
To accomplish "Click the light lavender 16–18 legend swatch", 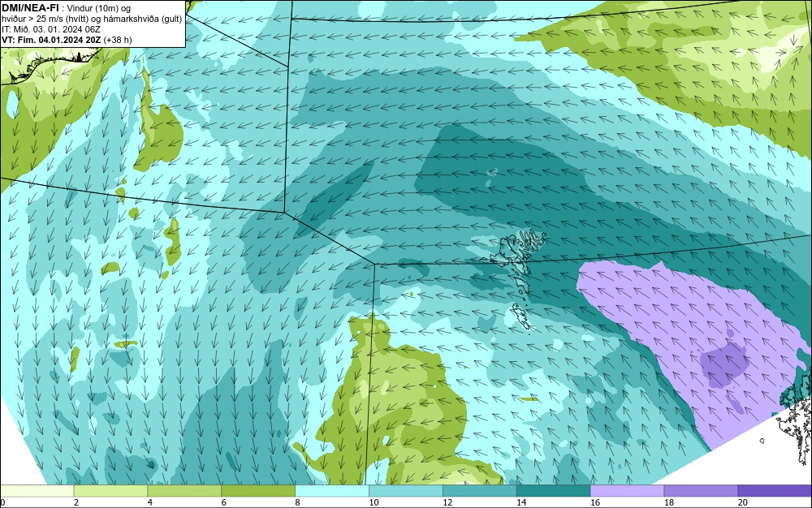I will coord(627,491).
